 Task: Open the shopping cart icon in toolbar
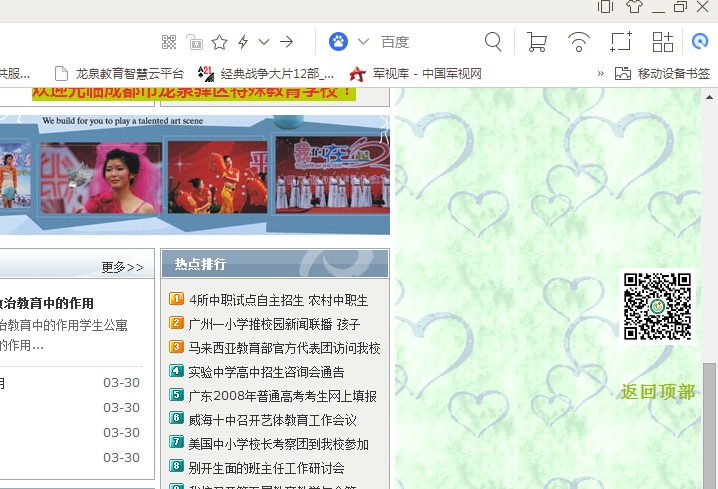tap(536, 42)
